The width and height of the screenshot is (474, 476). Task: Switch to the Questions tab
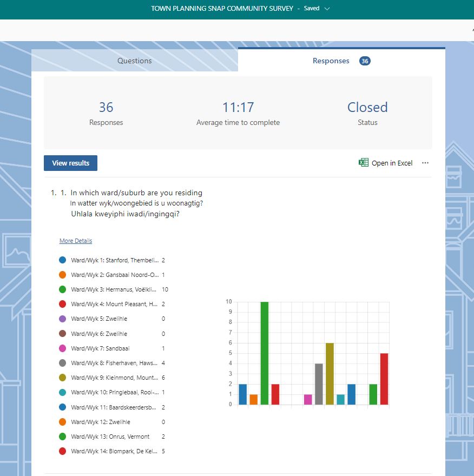pyautogui.click(x=135, y=61)
